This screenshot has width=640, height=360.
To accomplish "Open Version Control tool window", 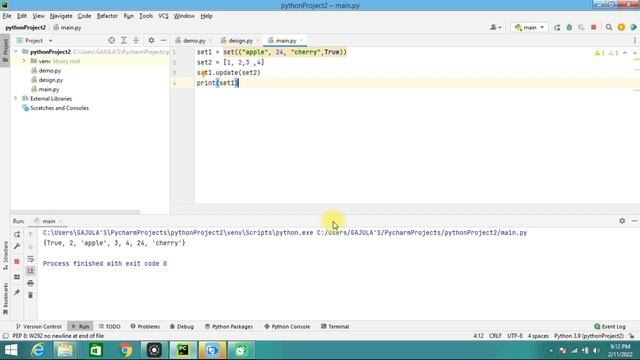I will coord(39,327).
